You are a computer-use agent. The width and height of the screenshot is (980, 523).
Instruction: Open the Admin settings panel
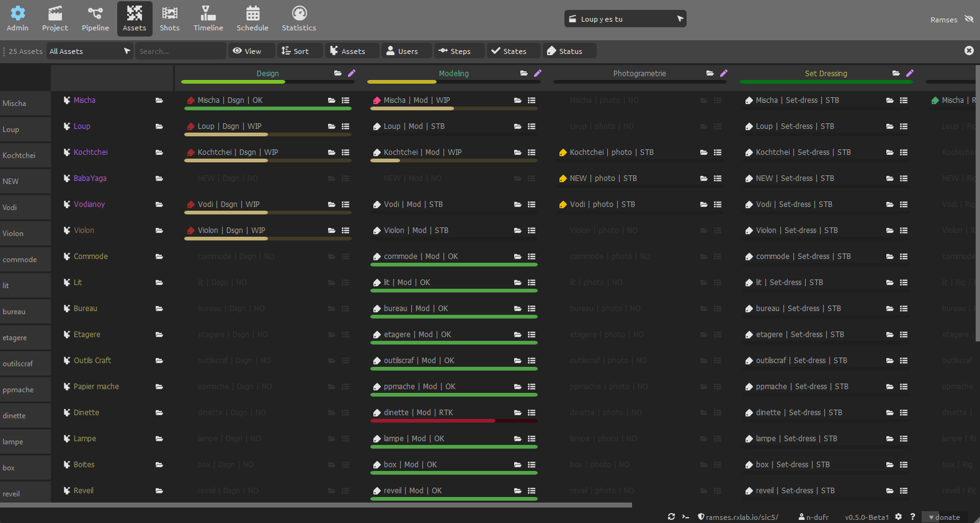(17, 19)
